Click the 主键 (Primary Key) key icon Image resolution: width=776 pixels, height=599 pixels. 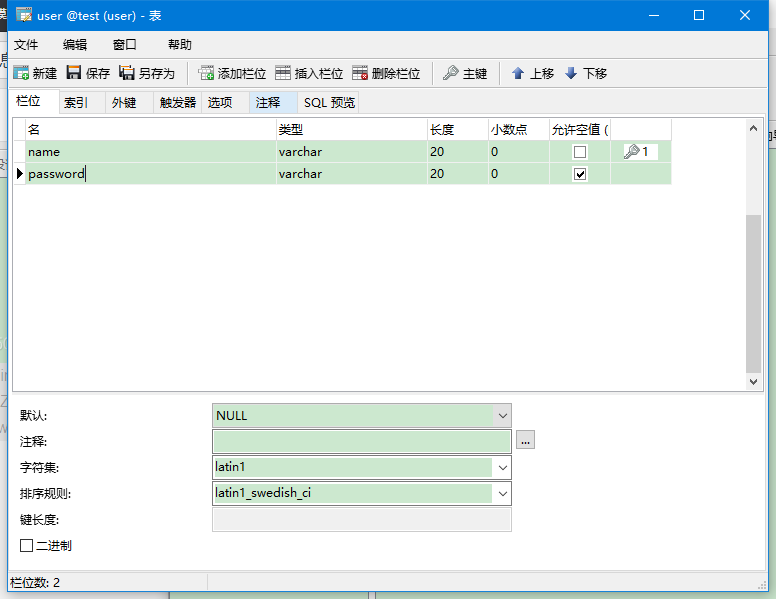tap(450, 73)
